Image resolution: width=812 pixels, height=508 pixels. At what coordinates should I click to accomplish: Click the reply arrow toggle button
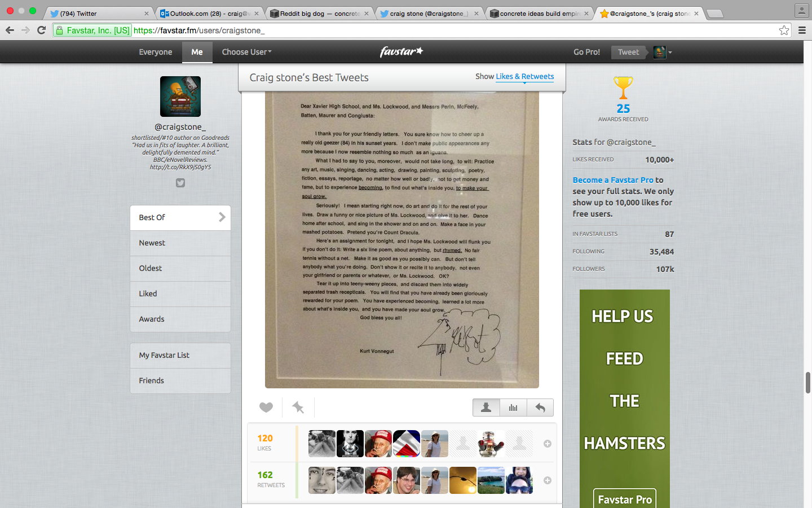tap(540, 408)
